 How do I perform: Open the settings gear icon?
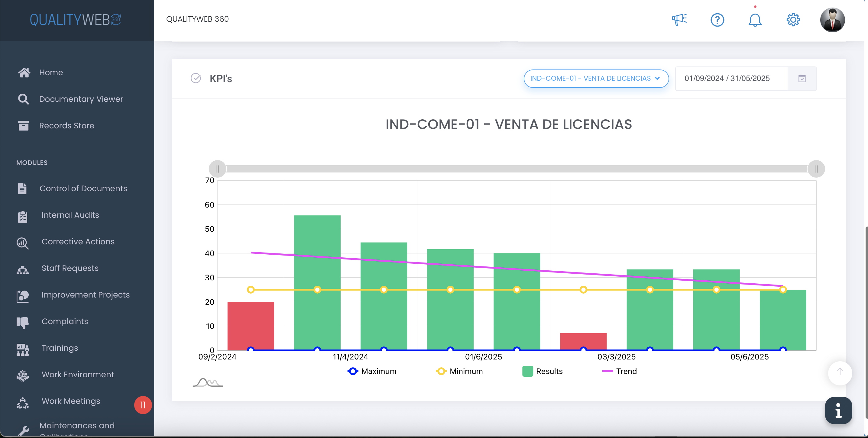(793, 20)
